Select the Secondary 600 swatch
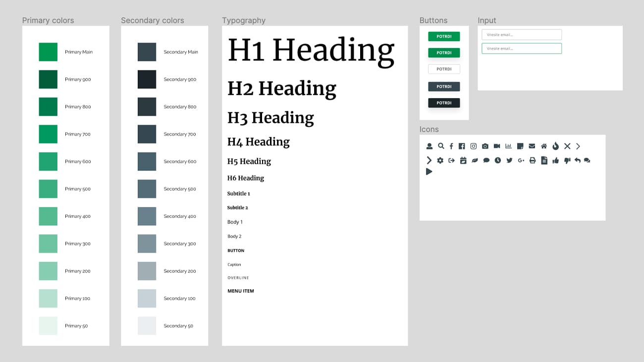The image size is (644, 362). [147, 161]
